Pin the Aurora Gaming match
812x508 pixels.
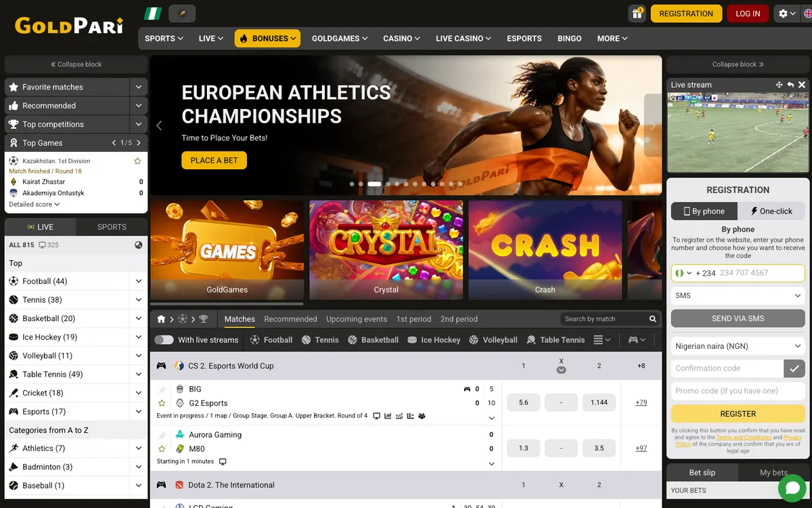tap(162, 435)
